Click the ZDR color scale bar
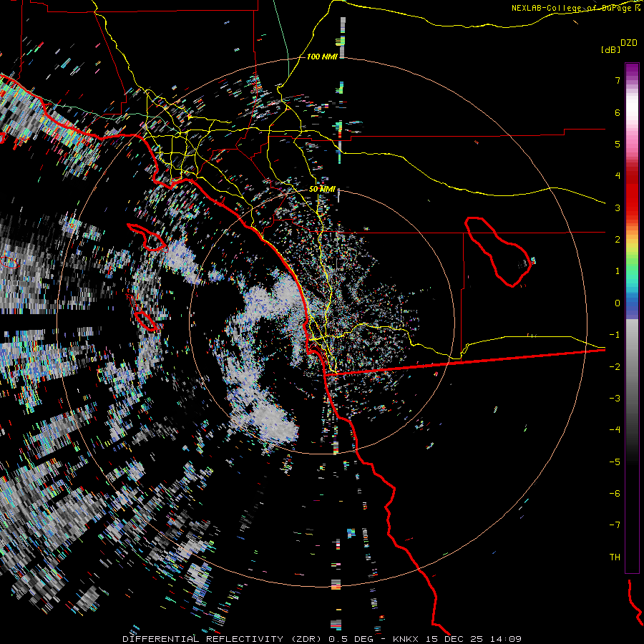Image resolution: width=644 pixels, height=644 pixels. pos(632,318)
